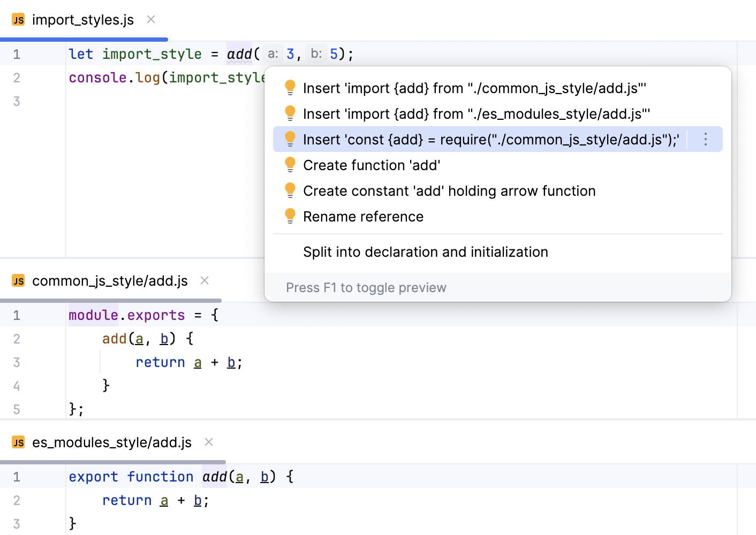The image size is (756, 535).
Task: Click 'Press F1 to toggle preview' hint
Action: (366, 288)
